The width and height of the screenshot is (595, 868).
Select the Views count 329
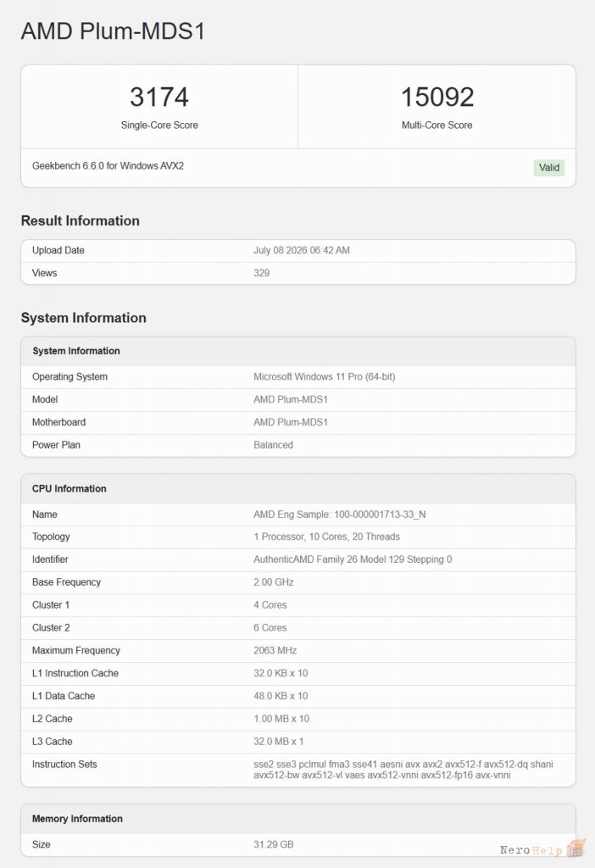tap(261, 273)
